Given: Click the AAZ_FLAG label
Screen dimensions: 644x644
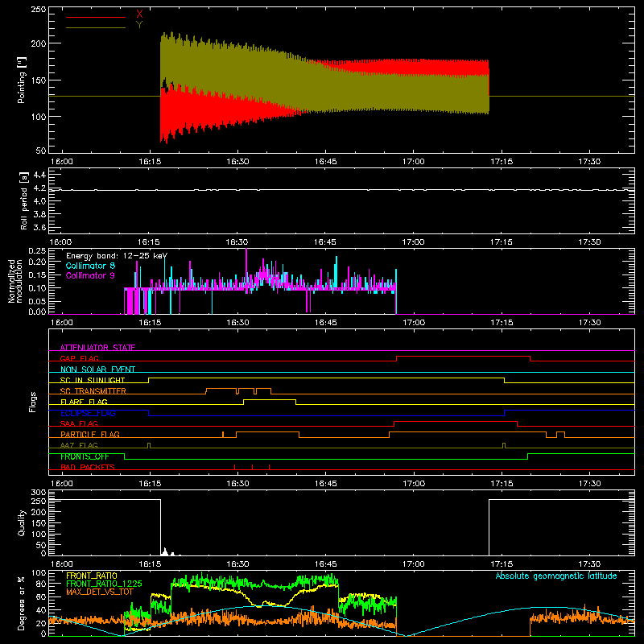Looking at the screenshot, I should pyautogui.click(x=79, y=445).
